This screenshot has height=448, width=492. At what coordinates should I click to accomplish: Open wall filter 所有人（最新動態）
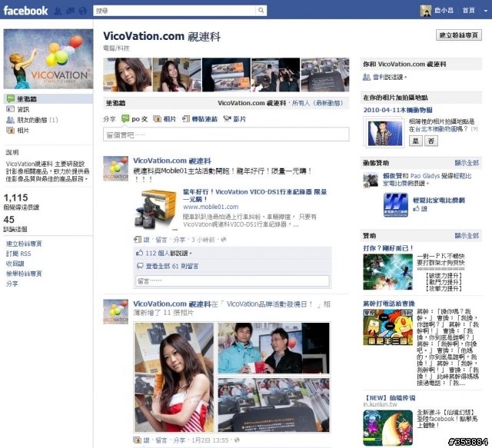coord(317,103)
